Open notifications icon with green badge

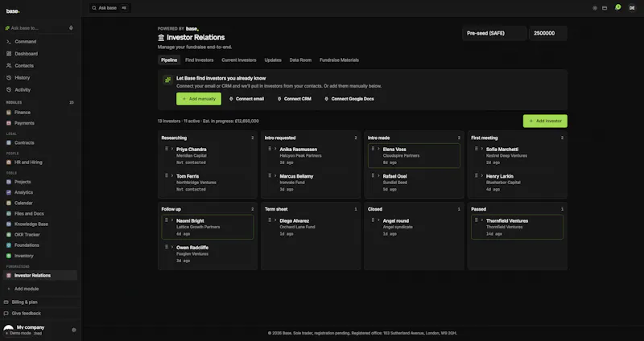(x=617, y=8)
